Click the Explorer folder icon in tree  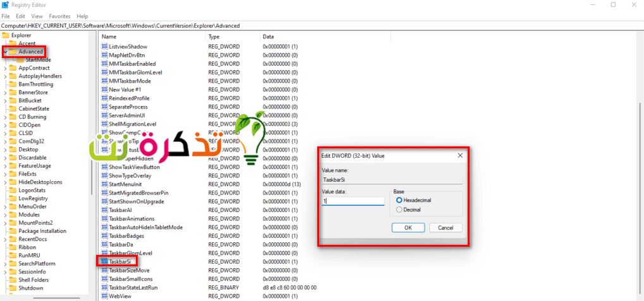[x=5, y=35]
